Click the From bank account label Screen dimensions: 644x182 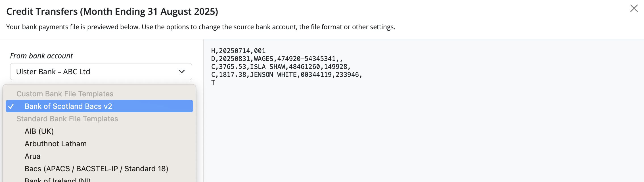[x=41, y=56]
